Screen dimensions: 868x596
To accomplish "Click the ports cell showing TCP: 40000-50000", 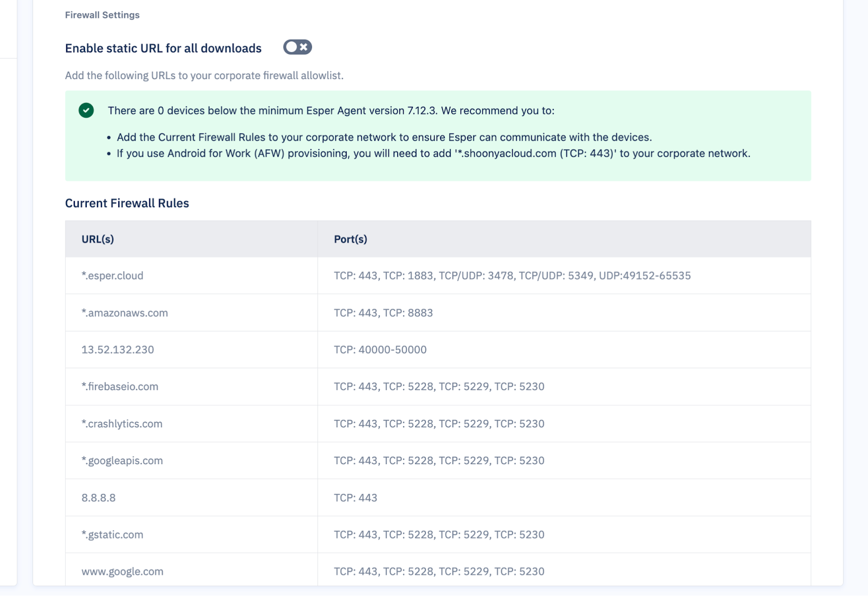I will pyautogui.click(x=380, y=350).
